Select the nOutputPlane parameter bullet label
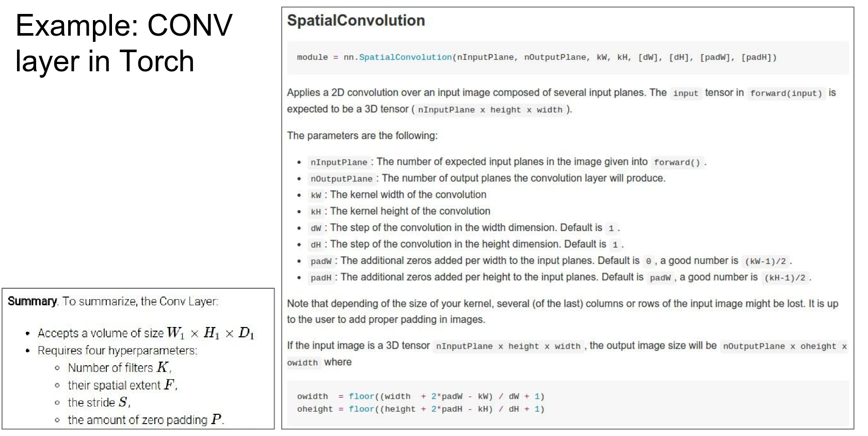Image resolution: width=868 pixels, height=436 pixels. tap(341, 179)
